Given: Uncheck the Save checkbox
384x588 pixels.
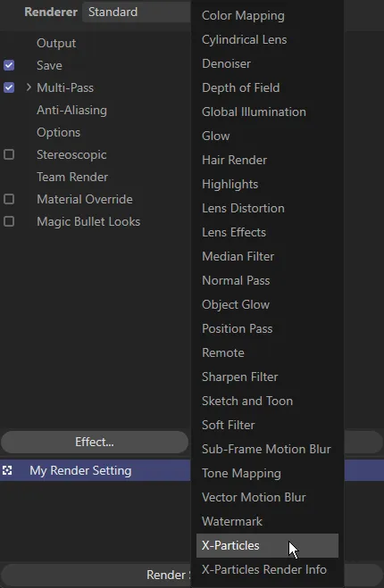Looking at the screenshot, I should pyautogui.click(x=9, y=65).
